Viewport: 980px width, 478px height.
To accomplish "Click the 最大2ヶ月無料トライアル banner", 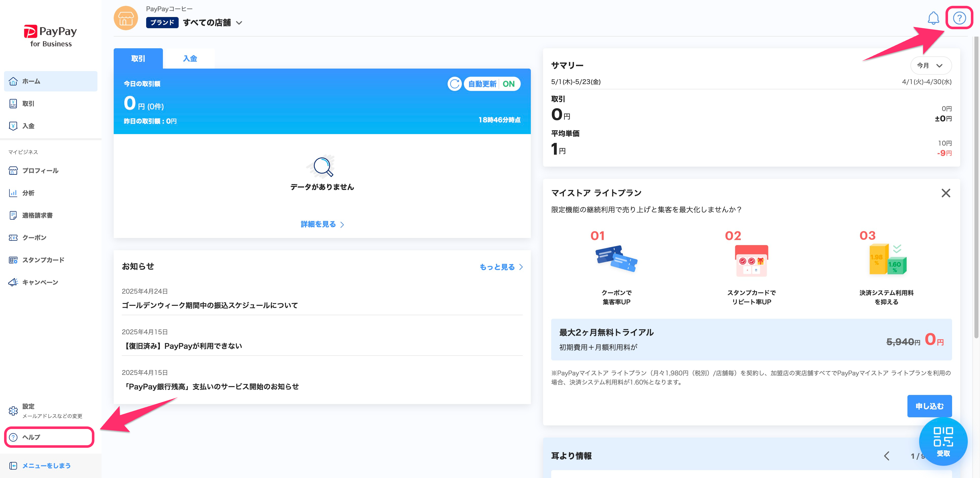I will click(751, 339).
